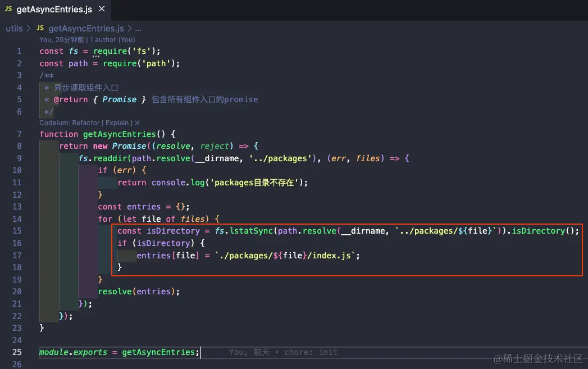588x369 pixels.
Task: Expand the breadcrumb ellipsis symbol list
Action: [x=138, y=29]
